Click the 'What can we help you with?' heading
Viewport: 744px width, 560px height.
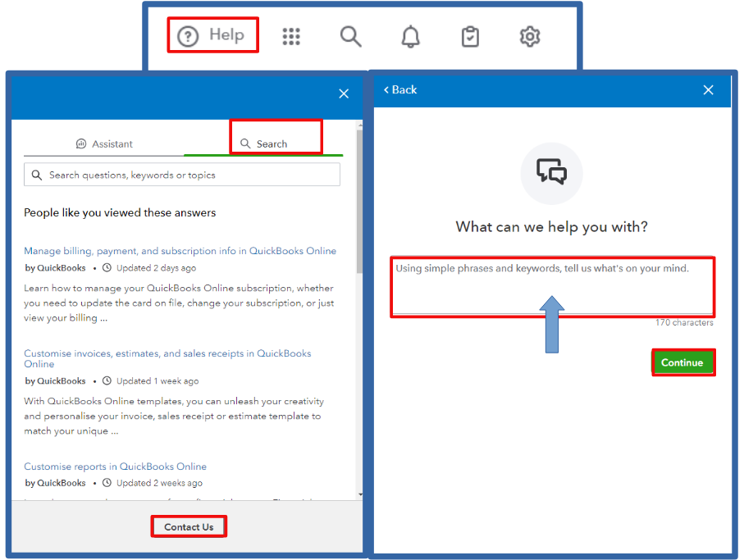click(x=552, y=227)
